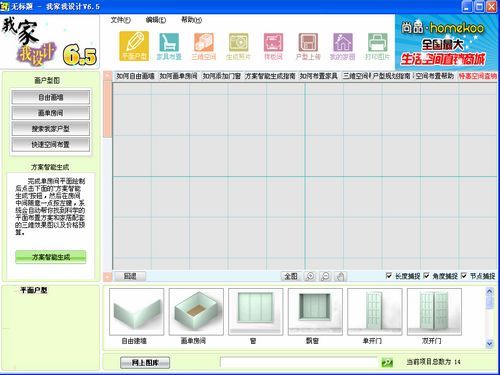Click the 生成照片 camera icon
Image resolution: width=500 pixels, height=375 pixels.
(238, 46)
